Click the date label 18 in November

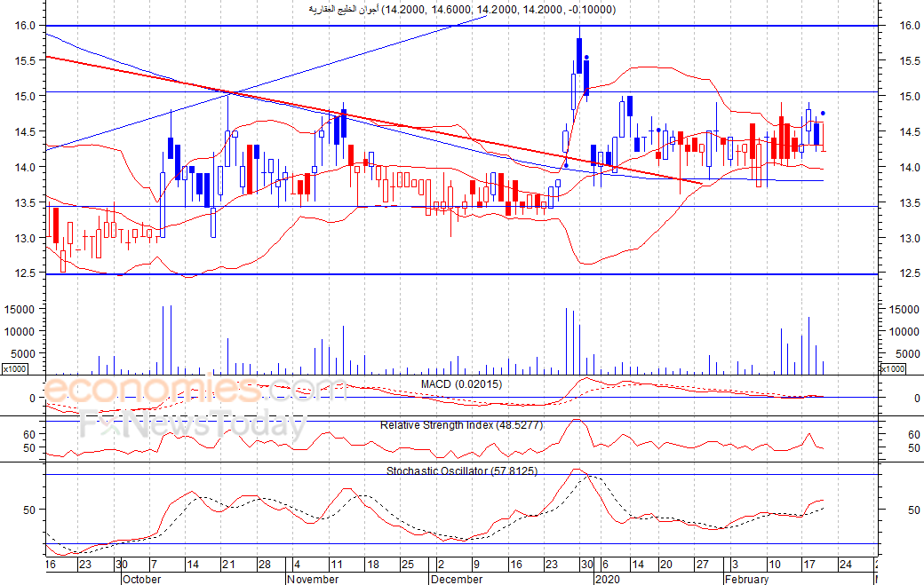click(x=372, y=565)
